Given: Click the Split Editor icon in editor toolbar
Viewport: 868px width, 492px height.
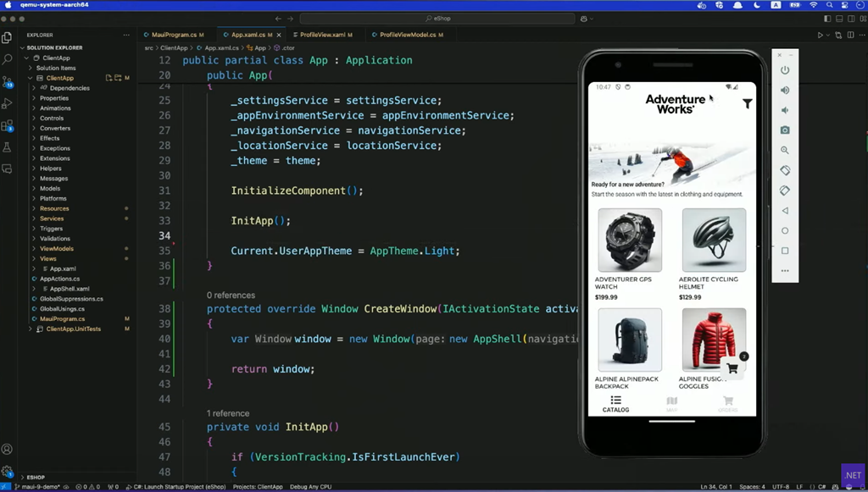Looking at the screenshot, I should coord(851,35).
